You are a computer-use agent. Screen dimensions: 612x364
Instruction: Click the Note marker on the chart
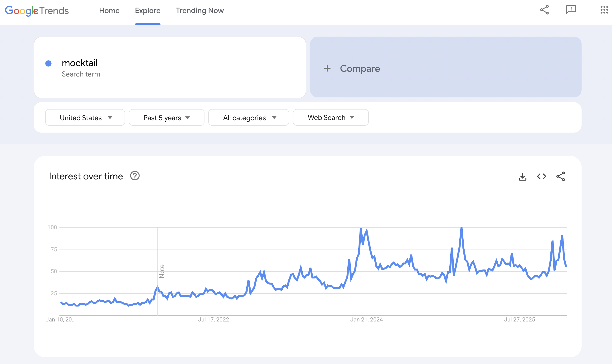[x=162, y=271]
